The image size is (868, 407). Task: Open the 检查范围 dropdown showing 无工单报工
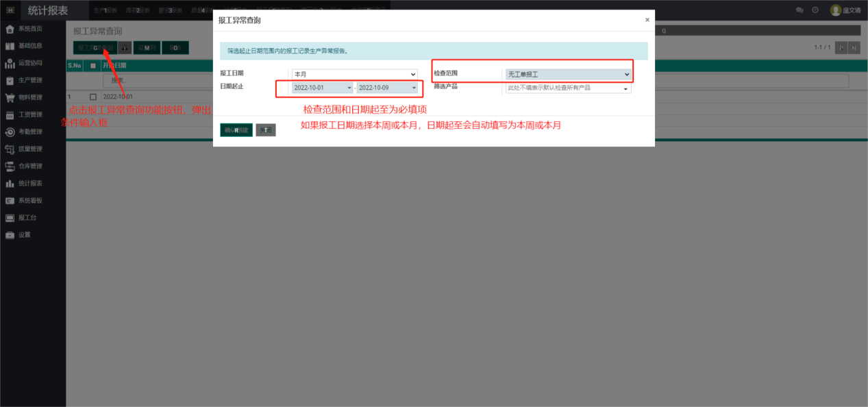[x=568, y=74]
